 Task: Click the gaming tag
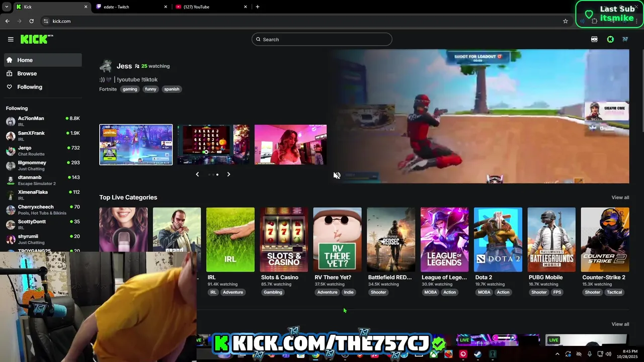tap(130, 89)
